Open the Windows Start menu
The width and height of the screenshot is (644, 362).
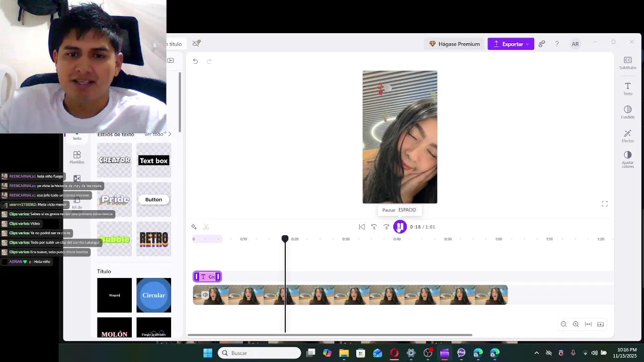coord(207,353)
